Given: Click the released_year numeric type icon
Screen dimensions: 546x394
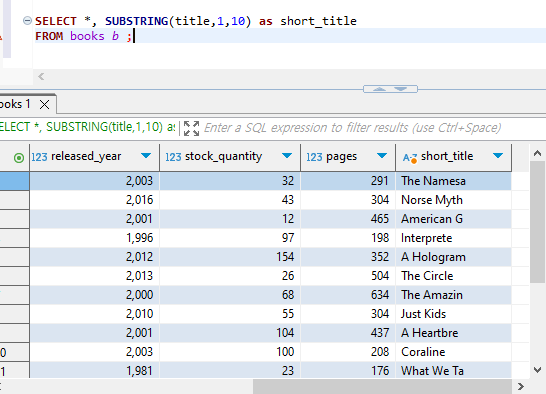Looking at the screenshot, I should click(39, 157).
